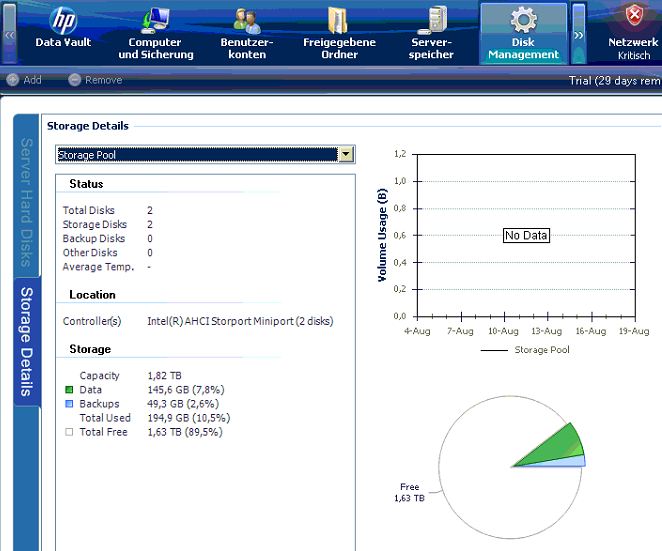The width and height of the screenshot is (662, 551).
Task: Open Freigegebene Ordner folder icon
Action: [339, 20]
